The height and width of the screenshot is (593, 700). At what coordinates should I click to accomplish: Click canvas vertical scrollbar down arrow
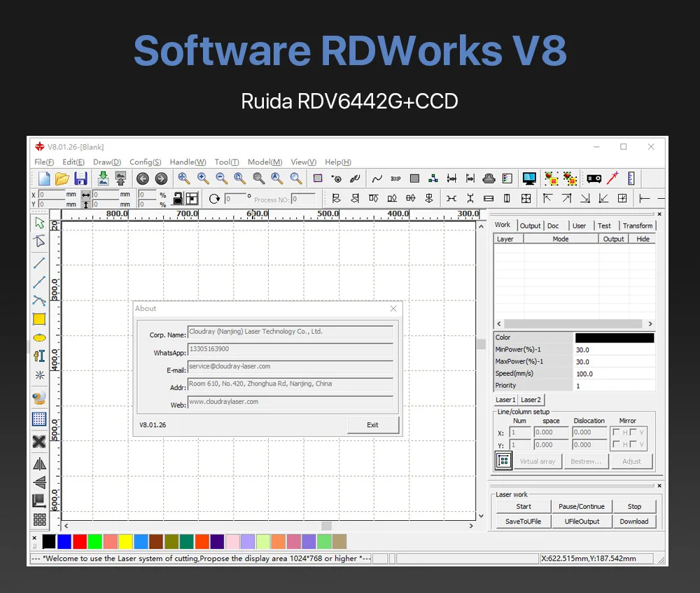pyautogui.click(x=482, y=516)
